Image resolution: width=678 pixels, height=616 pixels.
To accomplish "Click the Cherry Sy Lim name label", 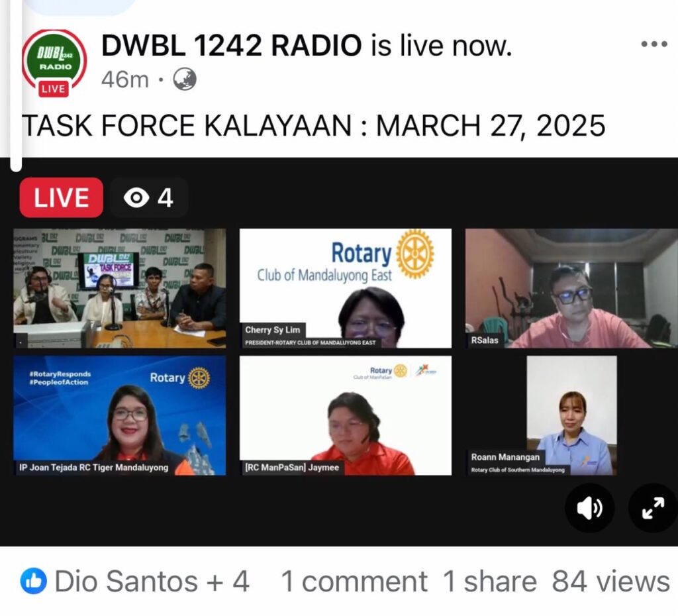I will (x=272, y=330).
